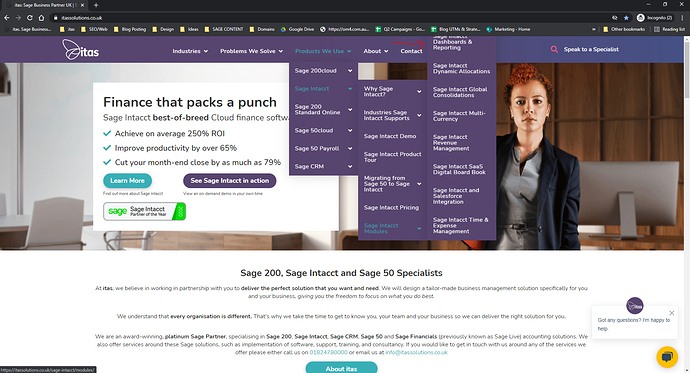Click the About itas button
The image size is (690, 373).
click(341, 368)
